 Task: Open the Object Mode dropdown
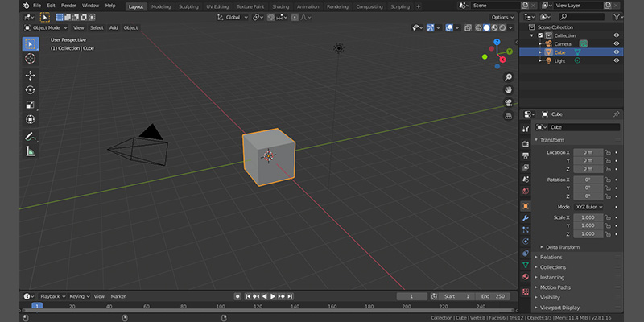(46, 27)
